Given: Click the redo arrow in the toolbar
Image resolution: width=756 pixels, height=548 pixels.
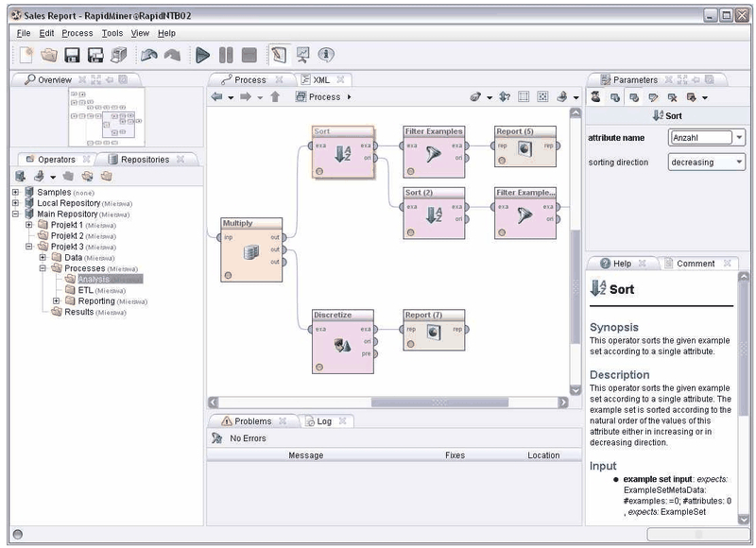Looking at the screenshot, I should pyautogui.click(x=172, y=55).
